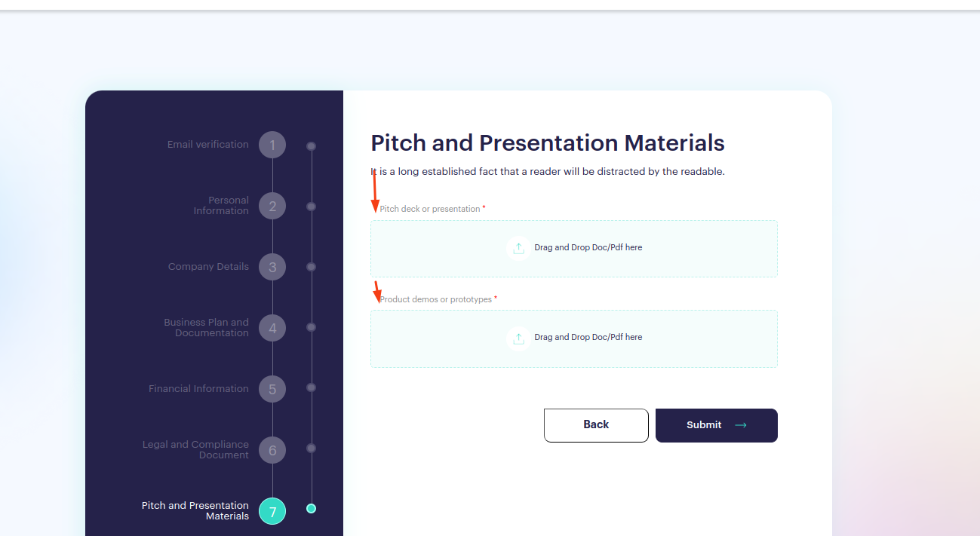Submit the pitch materials form
Image resolution: width=980 pixels, height=536 pixels.
coord(717,425)
